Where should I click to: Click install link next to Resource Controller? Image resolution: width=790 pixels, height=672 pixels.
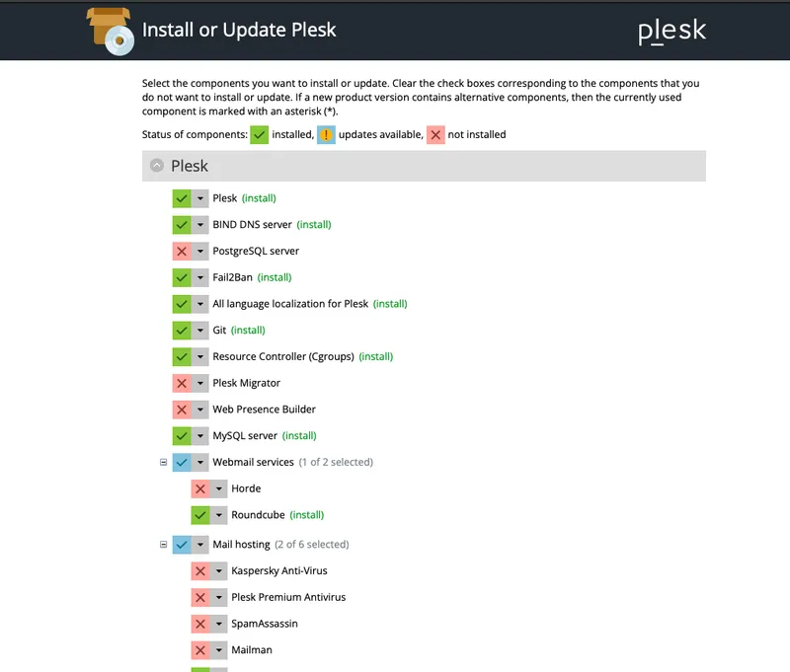point(375,356)
